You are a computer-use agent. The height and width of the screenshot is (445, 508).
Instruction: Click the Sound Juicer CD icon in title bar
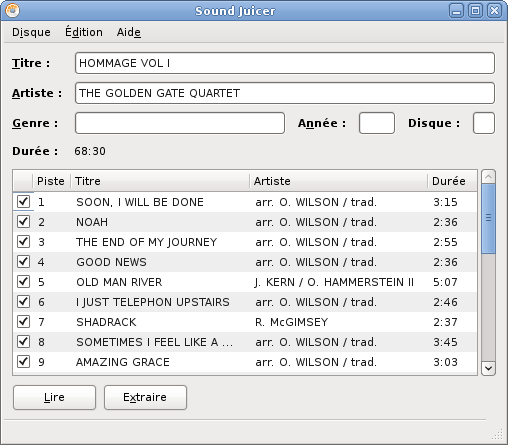(x=12, y=11)
